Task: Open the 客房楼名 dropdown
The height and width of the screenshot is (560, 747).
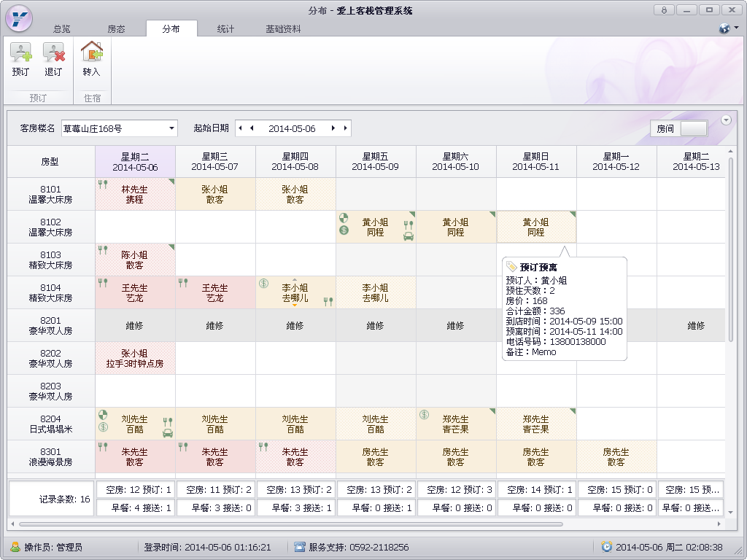Action: point(172,128)
